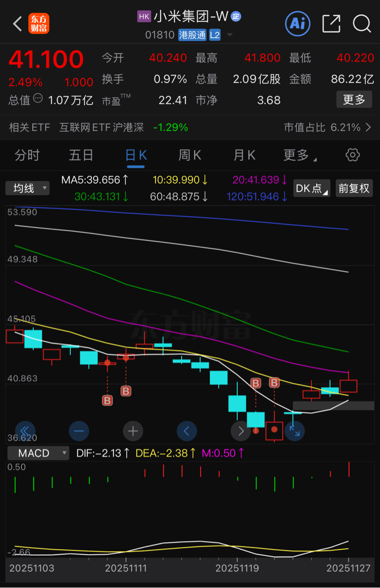This screenshot has height=588, width=380.
Task: Tap the 东方财富 app logo
Action: (39, 24)
